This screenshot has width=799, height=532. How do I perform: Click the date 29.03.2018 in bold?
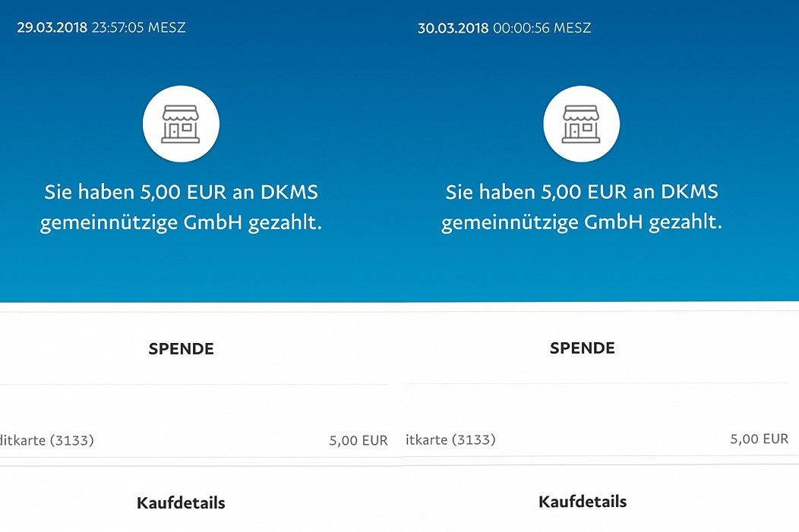(x=52, y=27)
